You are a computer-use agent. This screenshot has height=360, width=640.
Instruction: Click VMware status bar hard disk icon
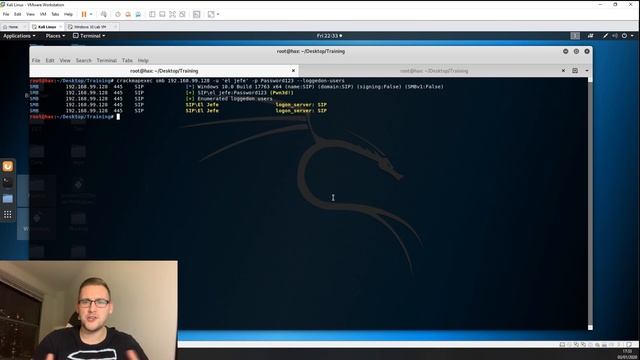[562, 345]
